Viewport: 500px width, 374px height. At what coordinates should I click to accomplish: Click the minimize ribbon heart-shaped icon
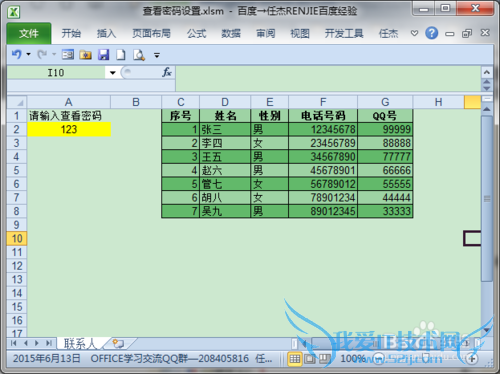(x=414, y=33)
